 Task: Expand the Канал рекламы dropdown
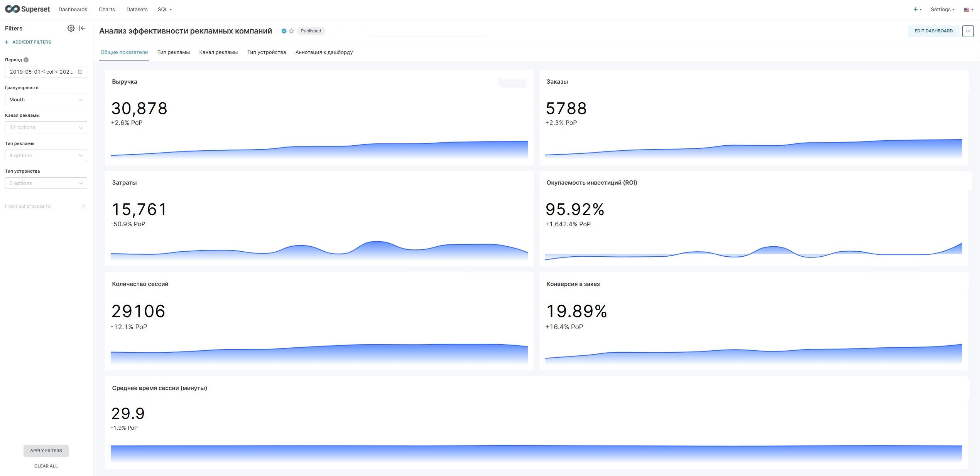pyautogui.click(x=46, y=127)
